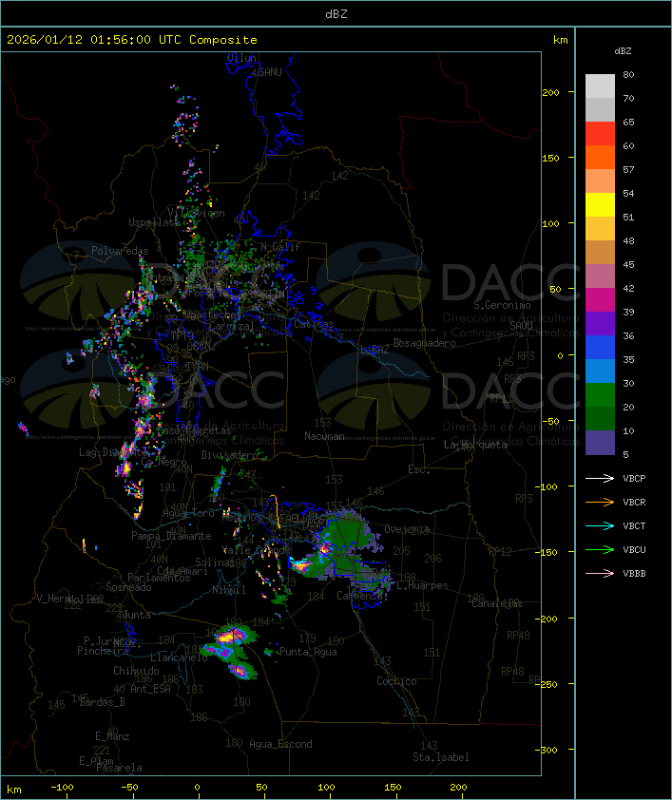
Task: Pick the light blue 30-35 dBZ swatch
Action: pyautogui.click(x=600, y=371)
